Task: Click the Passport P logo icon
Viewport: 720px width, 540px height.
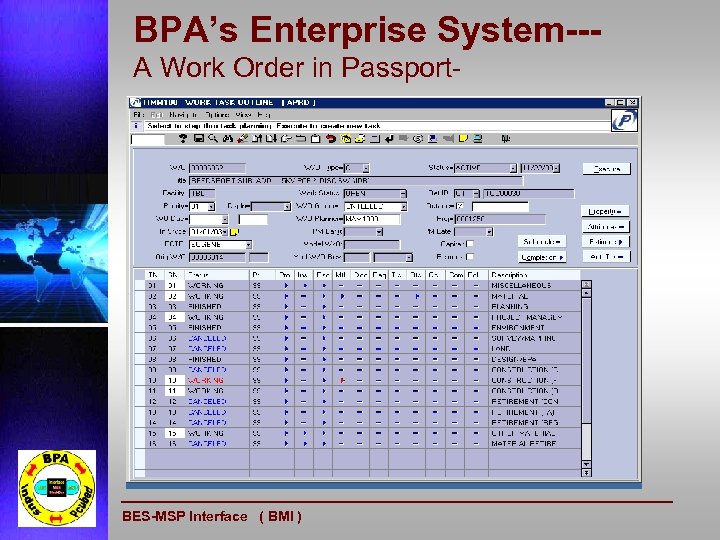Action: [624, 120]
